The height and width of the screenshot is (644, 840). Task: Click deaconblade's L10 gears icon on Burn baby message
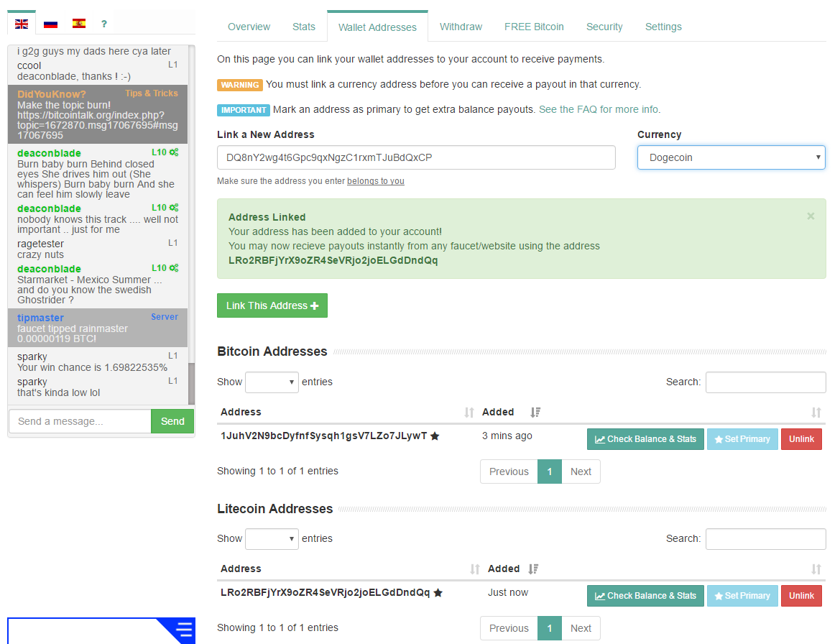174,152
